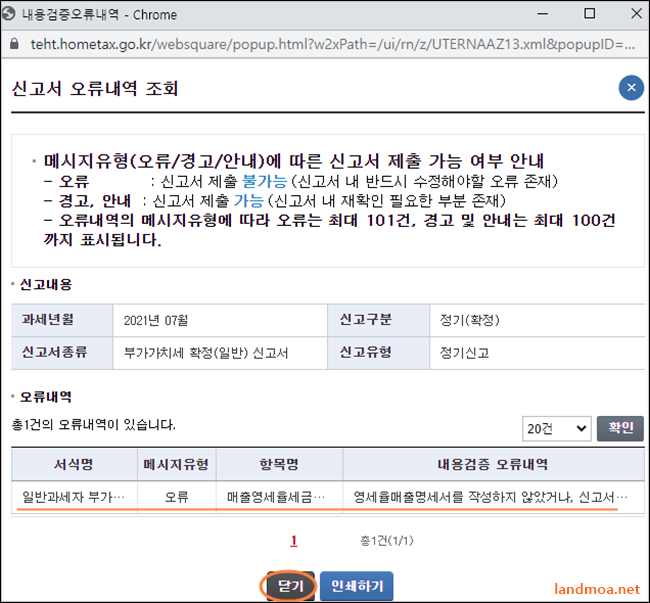This screenshot has height=603, width=650.
Task: Click the 내용검증 오류내역 column header
Action: pyautogui.click(x=493, y=464)
